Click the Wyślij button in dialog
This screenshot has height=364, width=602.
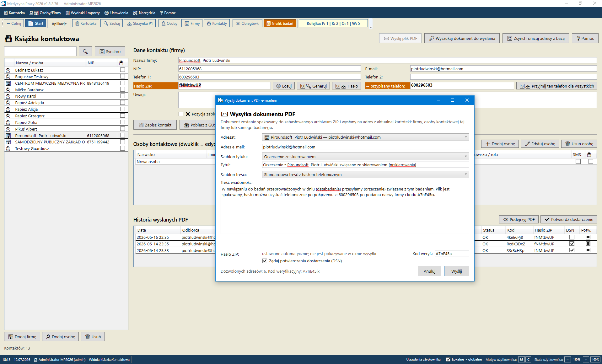point(456,271)
